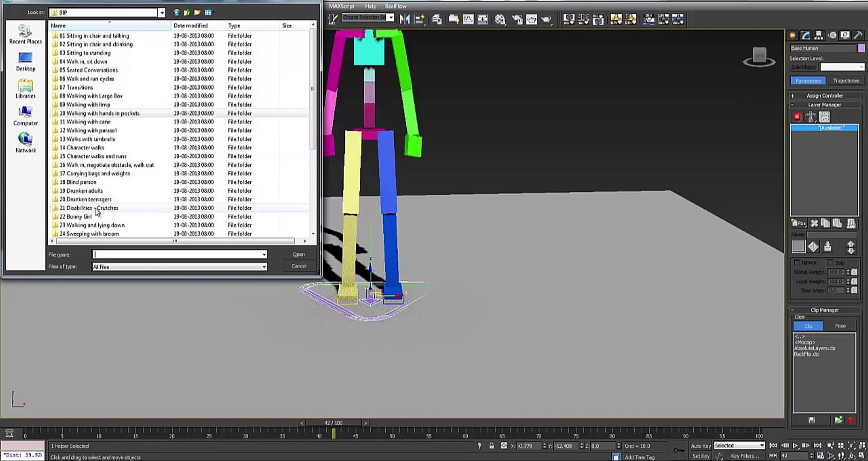Open the Utilities hammer panel
This screenshot has height=461, width=868.
click(x=858, y=35)
